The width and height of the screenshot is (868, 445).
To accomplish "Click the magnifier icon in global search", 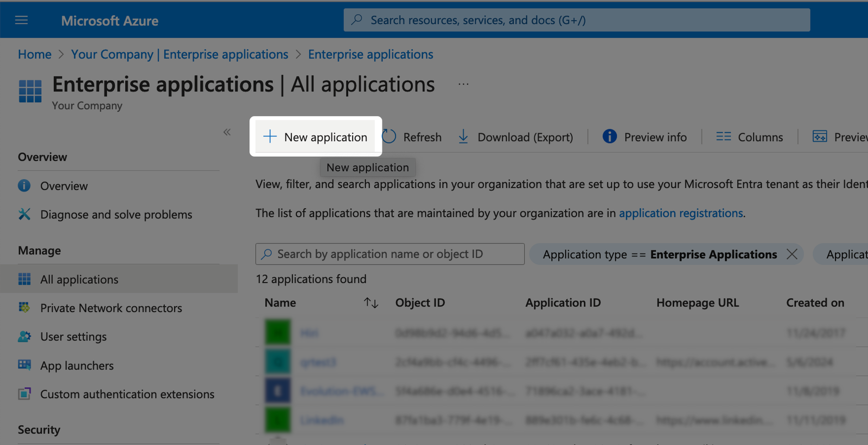I will coord(357,20).
